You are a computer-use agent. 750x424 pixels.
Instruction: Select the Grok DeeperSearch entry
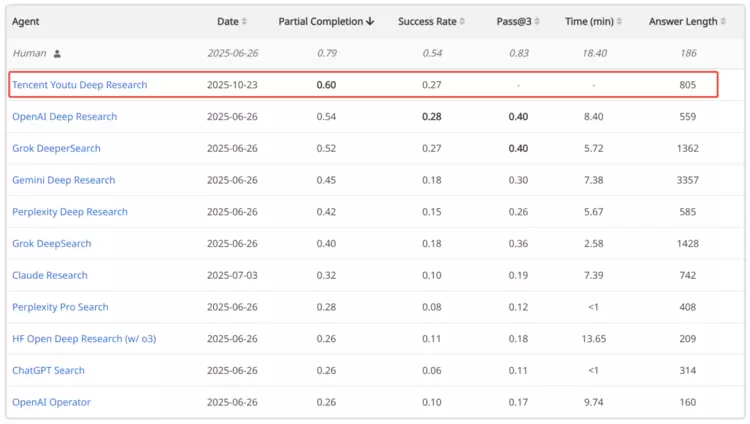[56, 149]
